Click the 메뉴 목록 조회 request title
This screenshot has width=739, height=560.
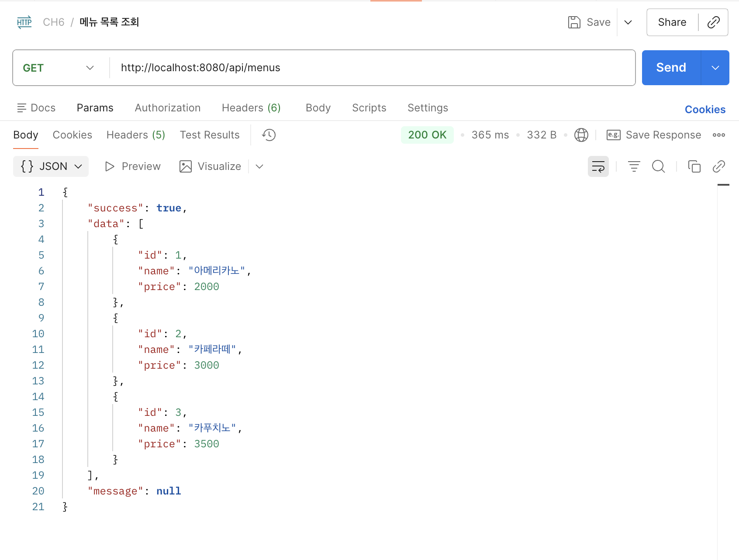point(109,22)
